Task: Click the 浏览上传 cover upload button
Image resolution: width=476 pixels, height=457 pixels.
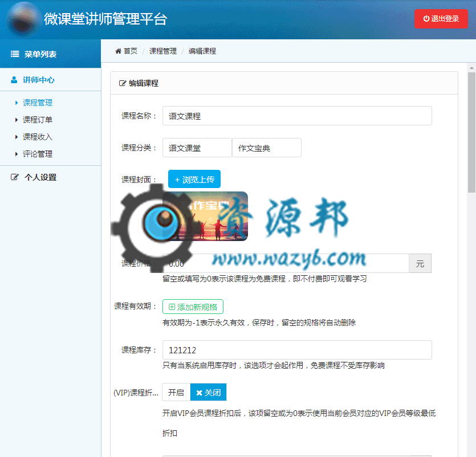Action: pos(194,179)
